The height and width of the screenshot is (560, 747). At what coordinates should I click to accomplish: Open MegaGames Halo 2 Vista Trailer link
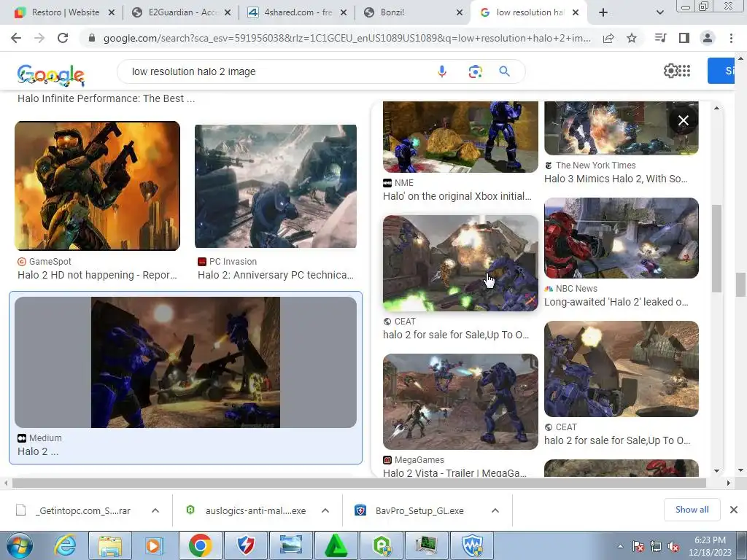tap(454, 472)
